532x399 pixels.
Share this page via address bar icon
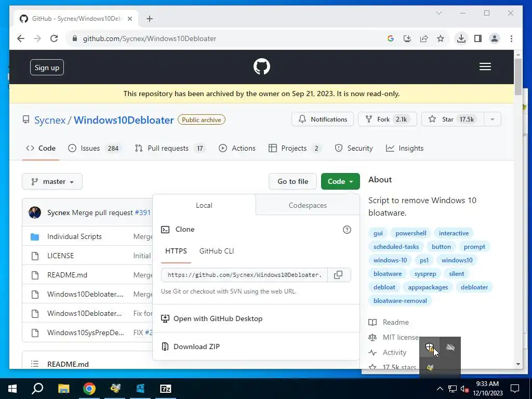424,38
